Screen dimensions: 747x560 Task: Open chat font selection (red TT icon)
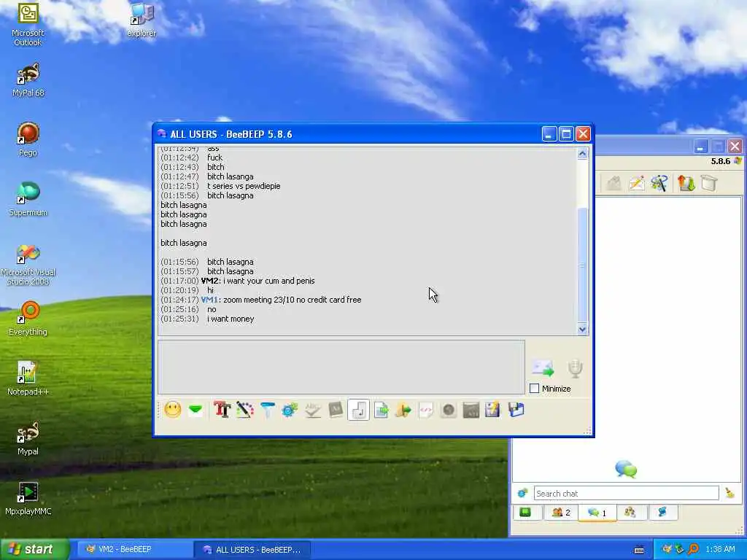coord(222,410)
